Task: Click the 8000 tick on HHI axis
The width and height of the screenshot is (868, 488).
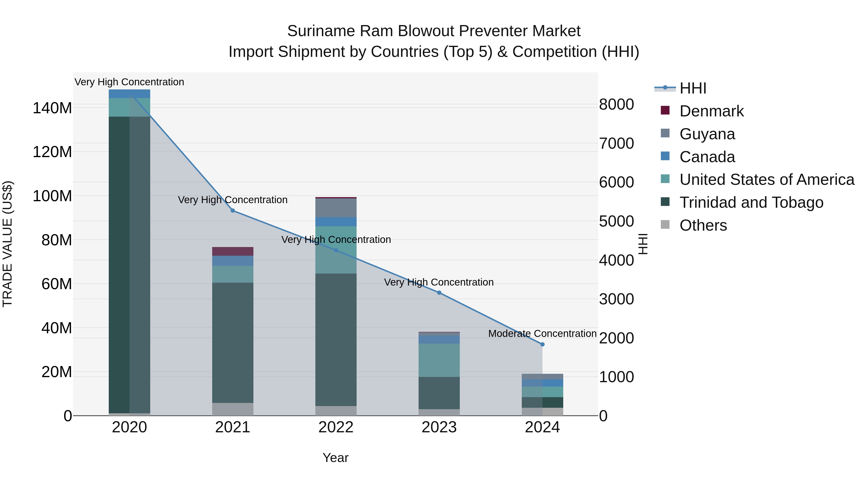Action: click(617, 104)
